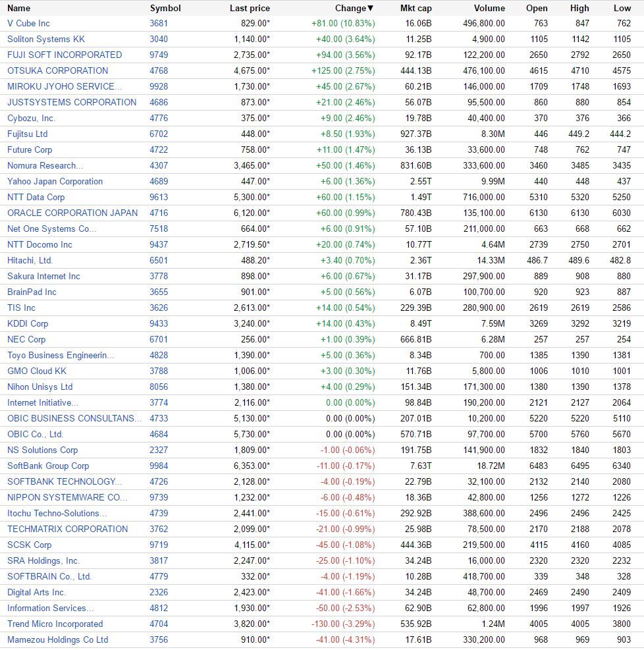Open Mamezou Holdings Co Ltd link
The image size is (644, 650).
(57, 639)
